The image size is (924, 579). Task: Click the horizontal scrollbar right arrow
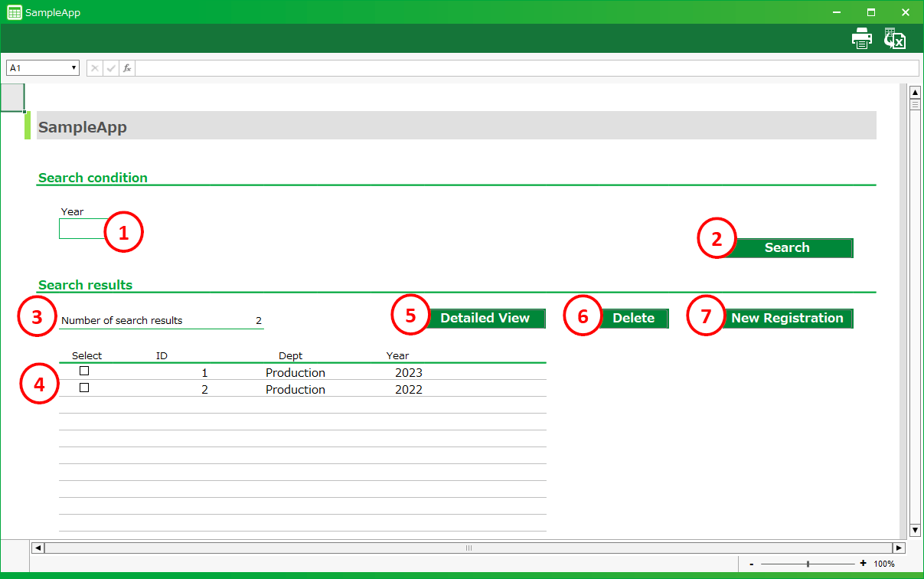[x=899, y=548]
